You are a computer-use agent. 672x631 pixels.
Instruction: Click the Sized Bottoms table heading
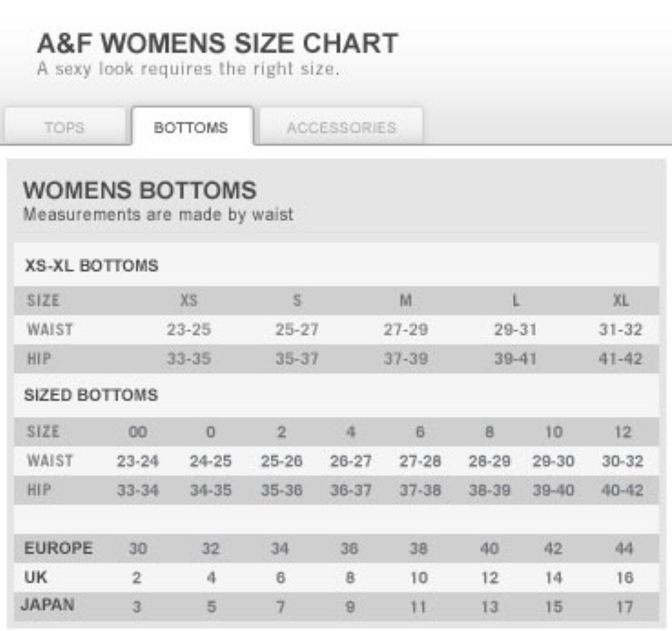click(x=91, y=395)
